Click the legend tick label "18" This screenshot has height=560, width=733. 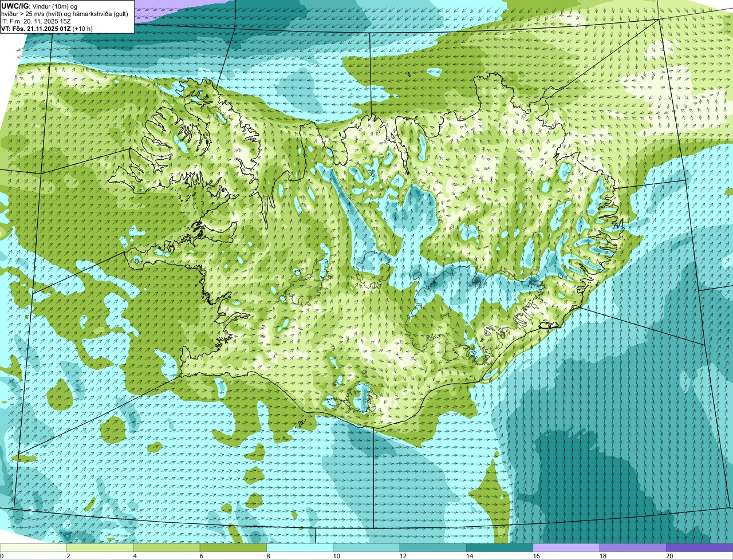tap(602, 556)
